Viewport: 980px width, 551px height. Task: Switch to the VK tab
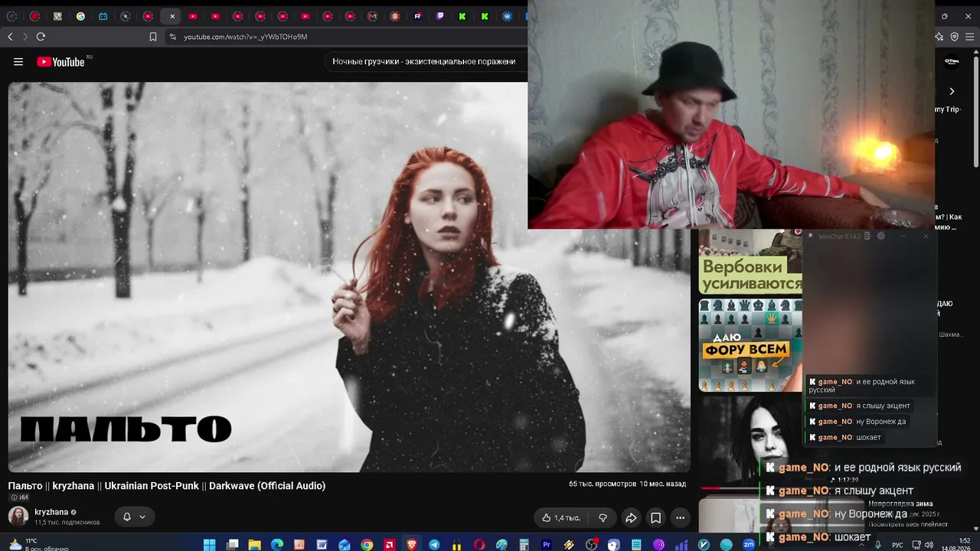tap(508, 16)
